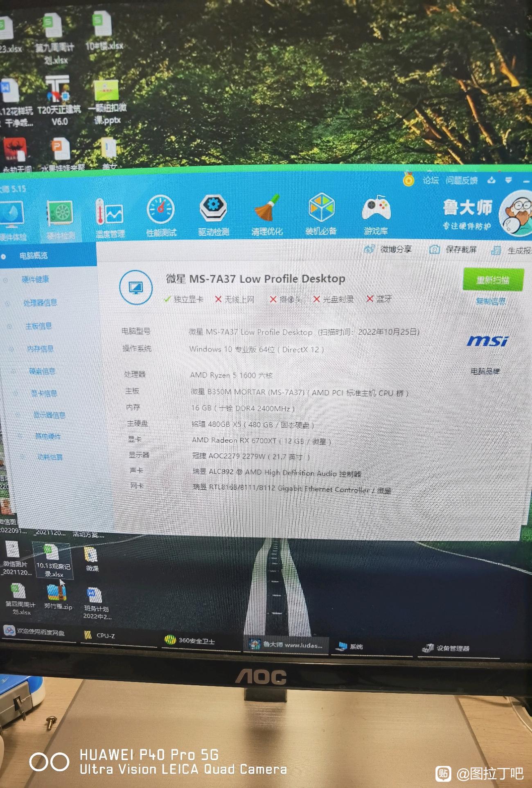This screenshot has height=788, width=532.
Task: Open 游戏库 gamepad icon
Action: (x=376, y=215)
